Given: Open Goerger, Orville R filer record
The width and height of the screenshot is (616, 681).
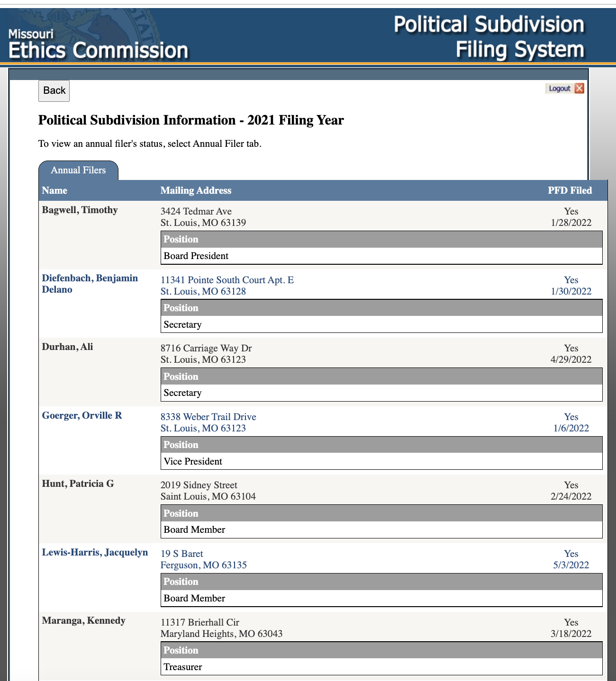Looking at the screenshot, I should point(82,415).
